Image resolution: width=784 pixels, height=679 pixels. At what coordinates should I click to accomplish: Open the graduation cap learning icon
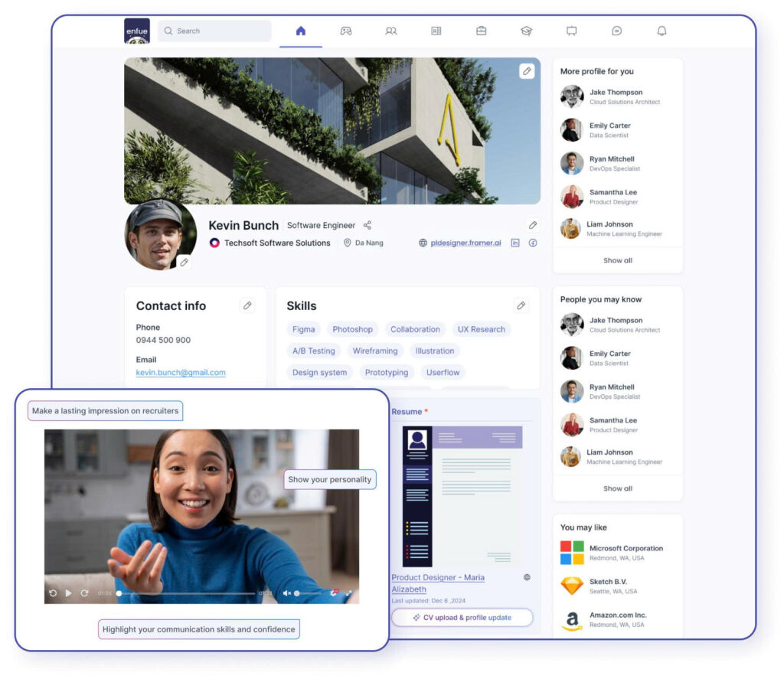(526, 31)
